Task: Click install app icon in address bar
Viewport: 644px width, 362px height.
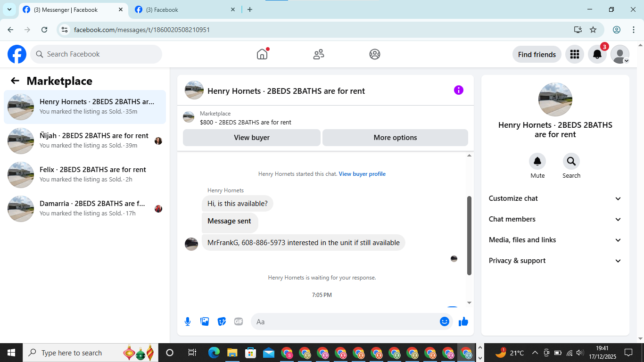Action: coord(578,30)
